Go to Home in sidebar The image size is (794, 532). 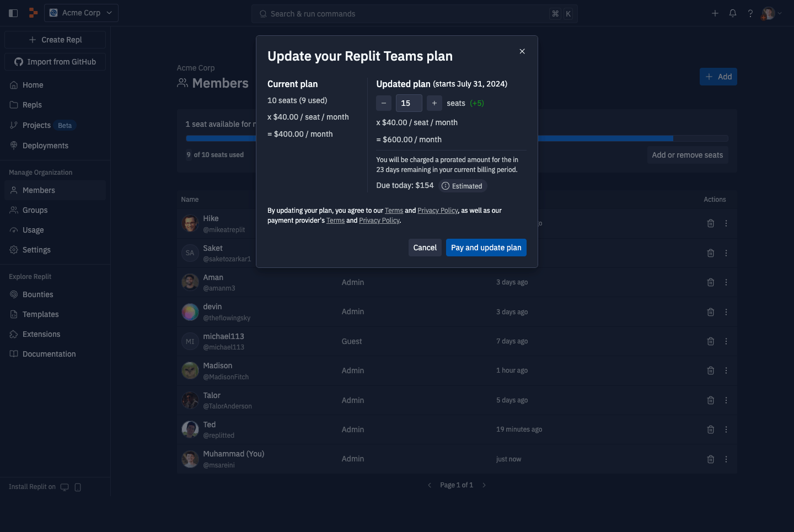[55, 85]
